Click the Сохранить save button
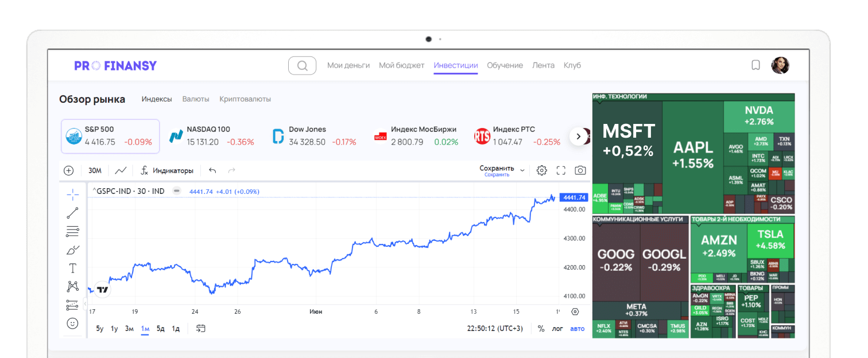The height and width of the screenshot is (358, 868). 497,170
